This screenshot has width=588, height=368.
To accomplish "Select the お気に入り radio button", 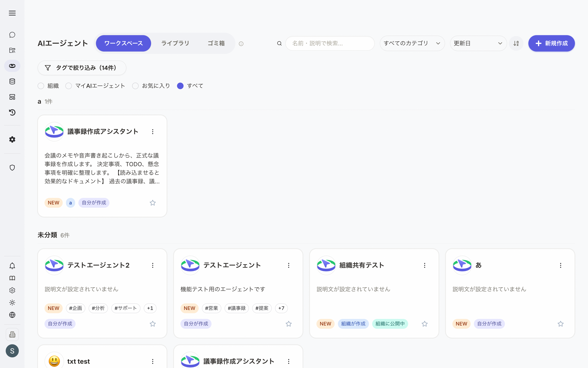I will tap(135, 86).
